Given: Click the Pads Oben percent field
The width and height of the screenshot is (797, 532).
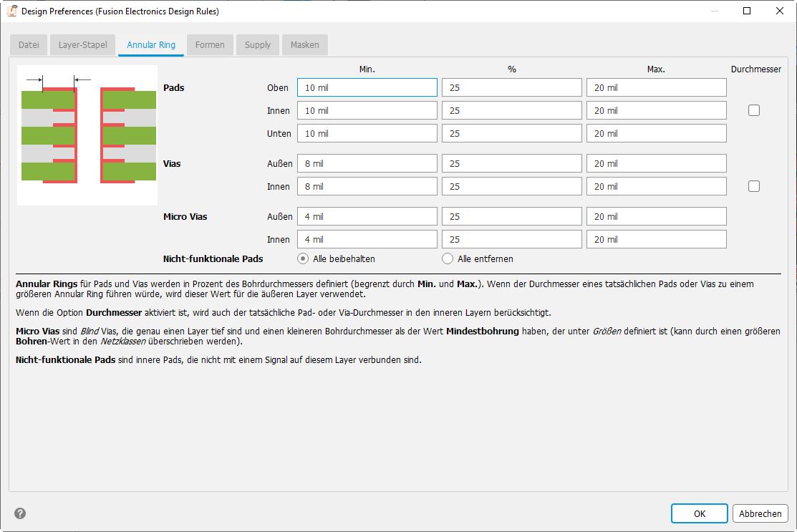Looking at the screenshot, I should click(x=512, y=87).
